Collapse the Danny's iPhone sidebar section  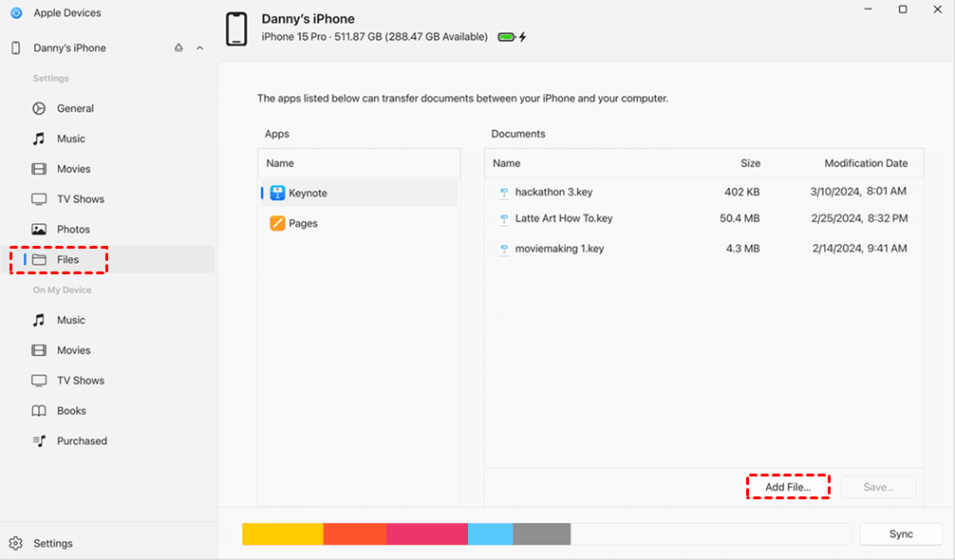199,48
